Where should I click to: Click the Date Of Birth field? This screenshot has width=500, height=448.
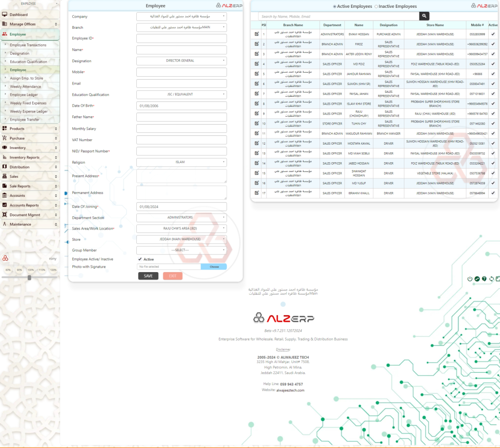(182, 106)
